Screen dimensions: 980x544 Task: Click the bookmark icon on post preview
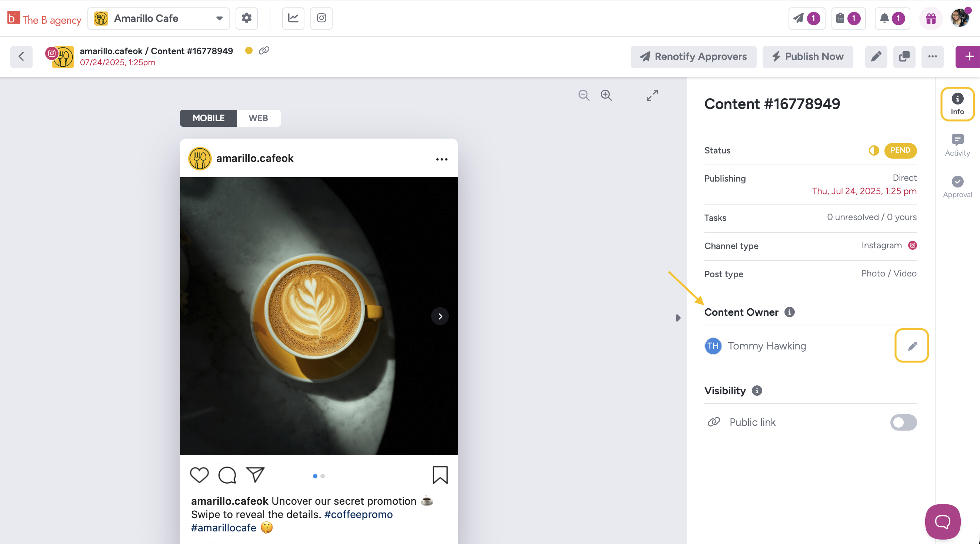point(440,475)
